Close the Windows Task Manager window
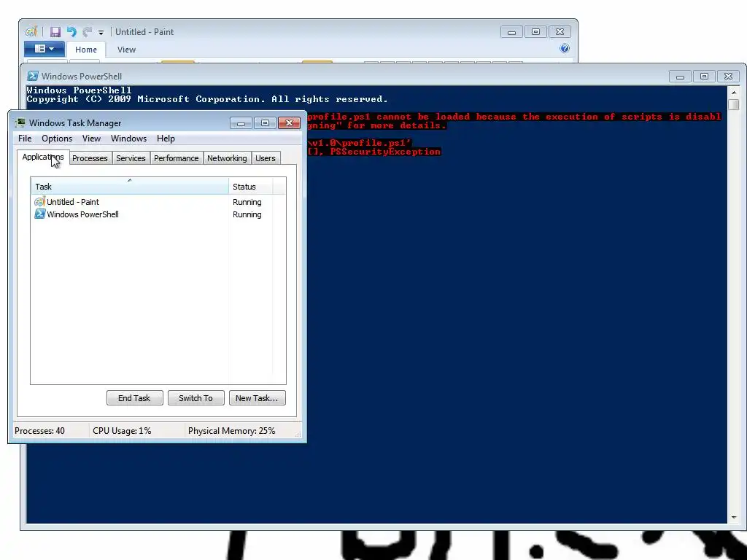The height and width of the screenshot is (560, 747). point(289,122)
